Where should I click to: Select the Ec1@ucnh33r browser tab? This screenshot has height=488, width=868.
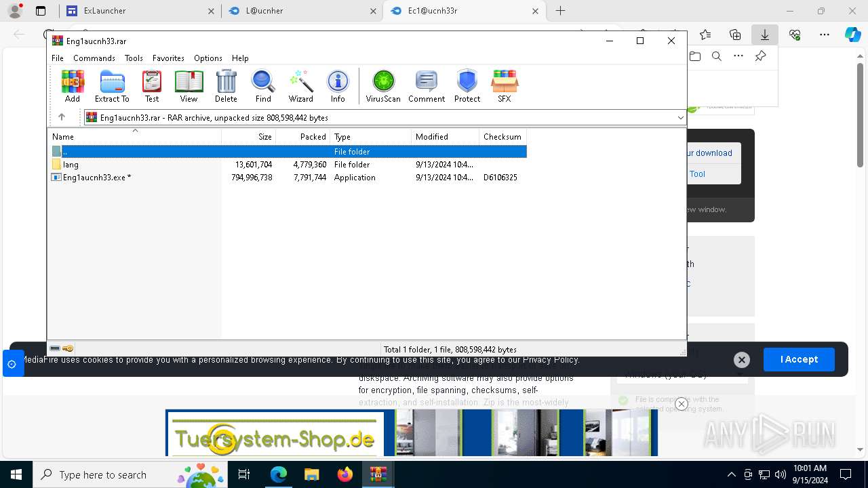(465, 11)
